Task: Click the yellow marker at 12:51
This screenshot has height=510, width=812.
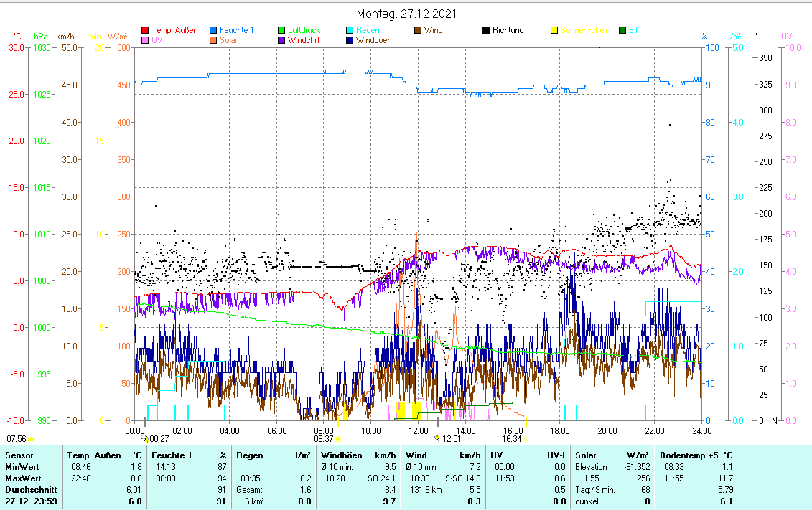Action: click(437, 438)
